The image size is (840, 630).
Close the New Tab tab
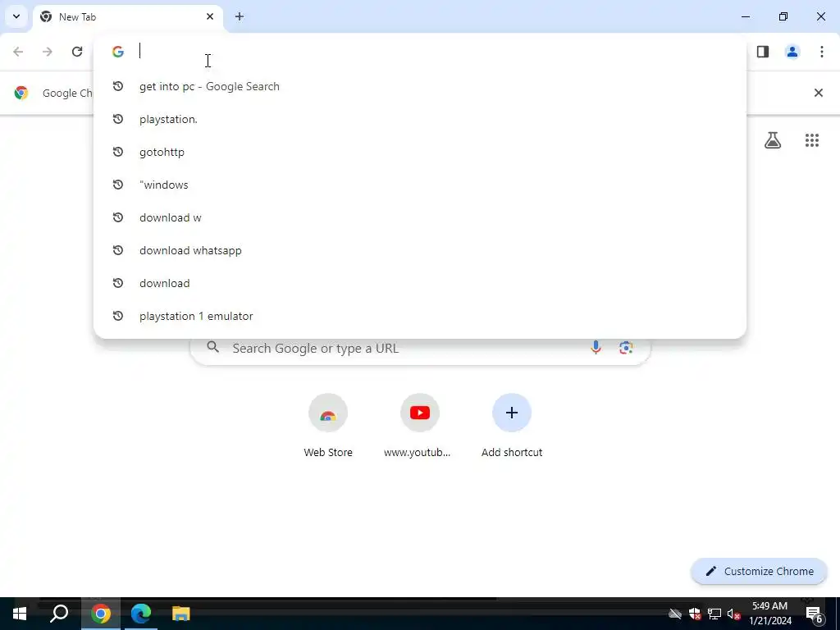point(210,16)
